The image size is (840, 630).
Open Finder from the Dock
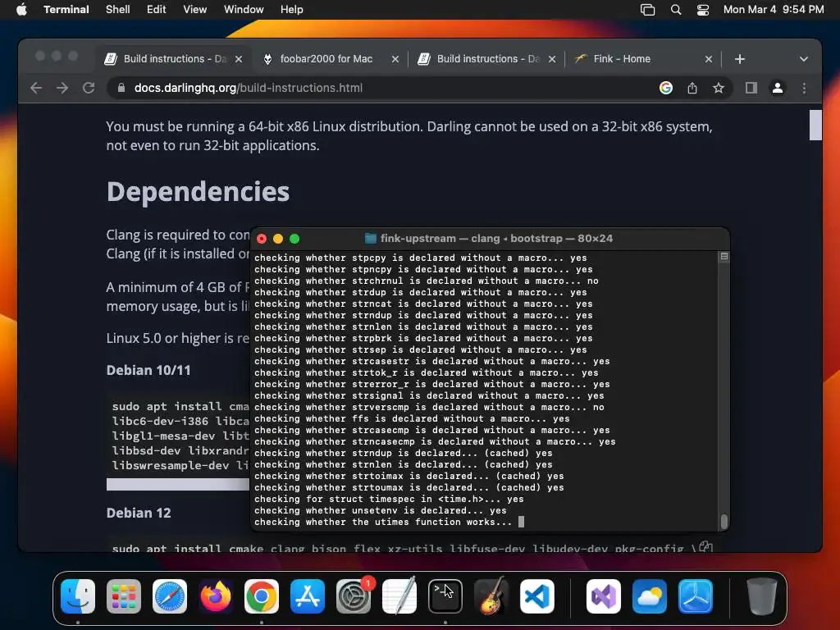(x=78, y=596)
